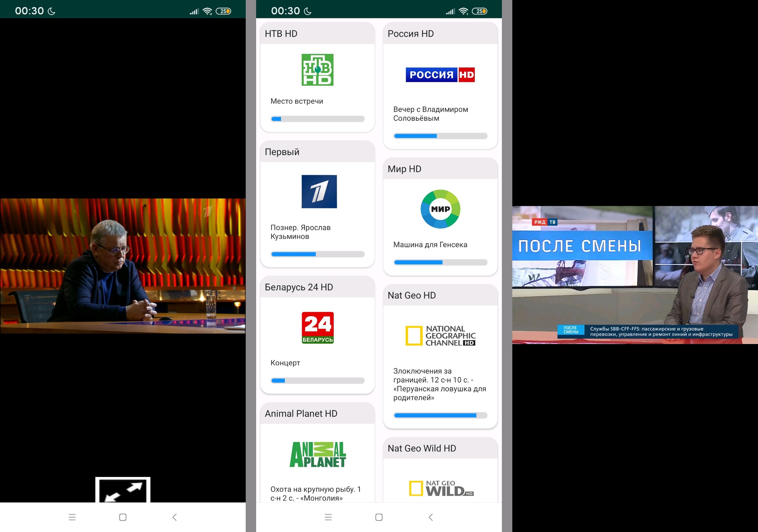Tap program Охота на крупную рыбу
Image resolution: width=758 pixels, height=532 pixels.
315,494
